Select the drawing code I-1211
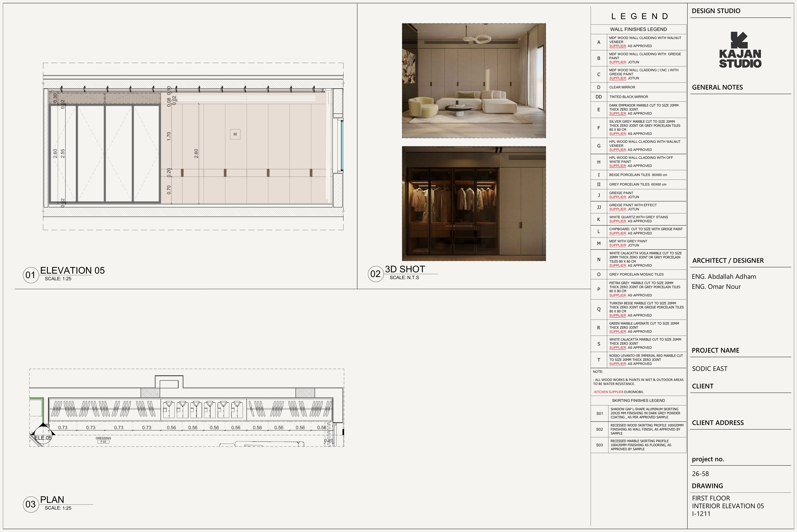 click(x=701, y=514)
